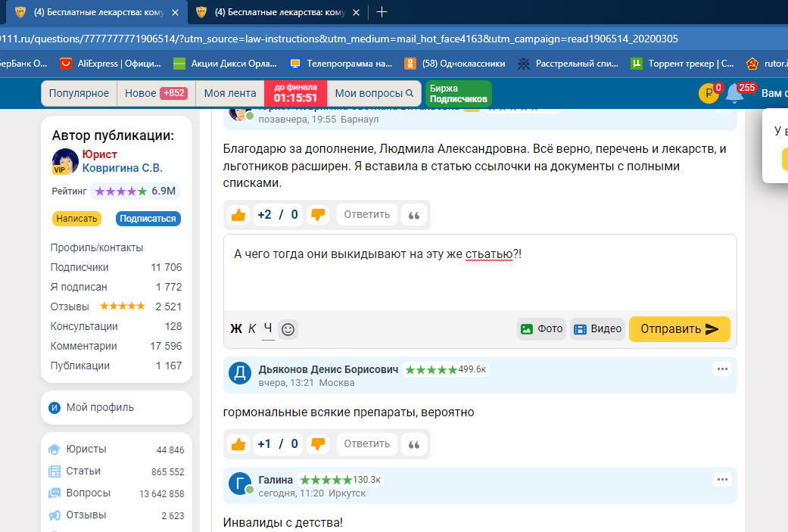Click the author's orange star reviews rating

(122, 306)
